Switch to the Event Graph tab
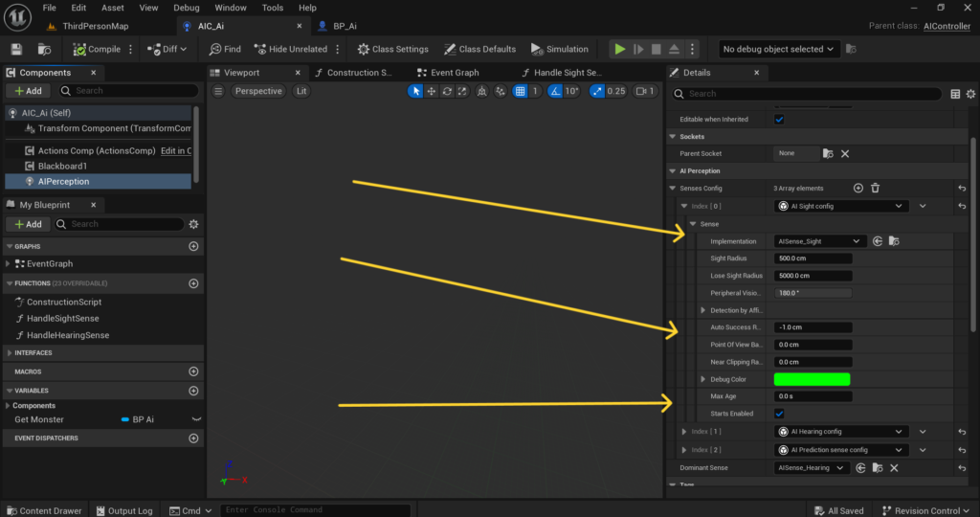 [x=448, y=73]
